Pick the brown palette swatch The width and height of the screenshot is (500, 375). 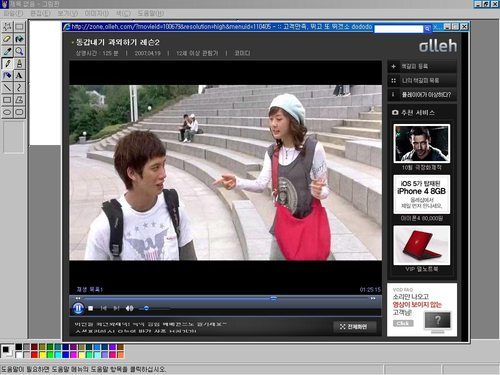[121, 347]
